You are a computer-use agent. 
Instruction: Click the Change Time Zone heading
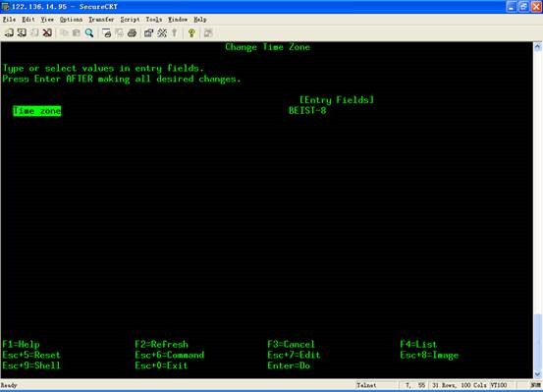pos(267,47)
